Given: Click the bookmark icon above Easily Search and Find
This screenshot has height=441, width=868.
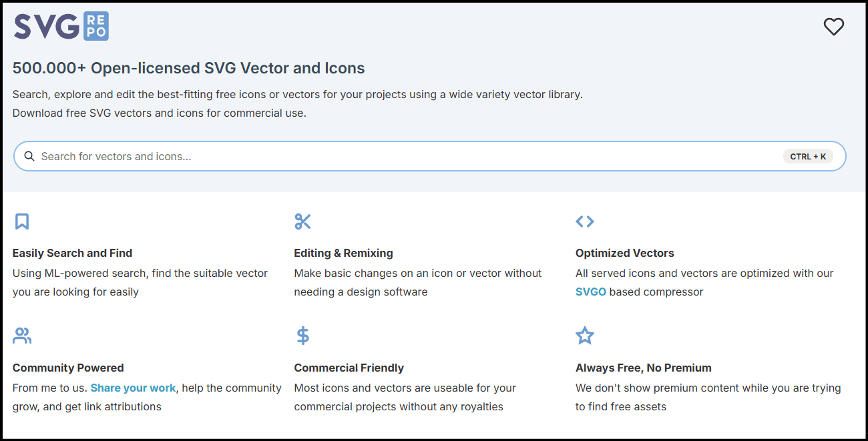Looking at the screenshot, I should [22, 221].
